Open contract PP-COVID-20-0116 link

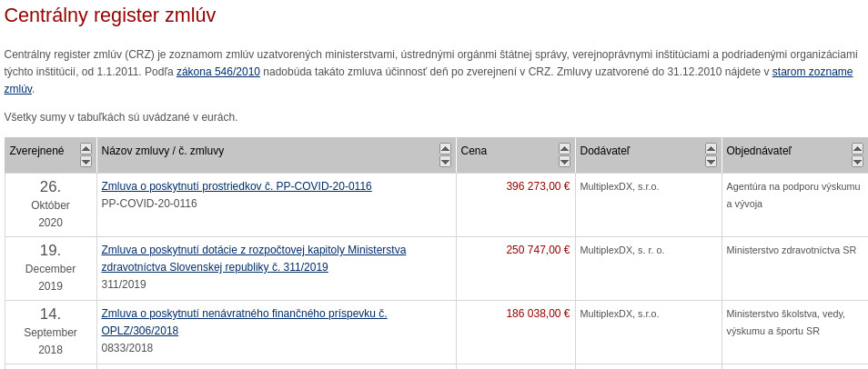tap(237, 186)
